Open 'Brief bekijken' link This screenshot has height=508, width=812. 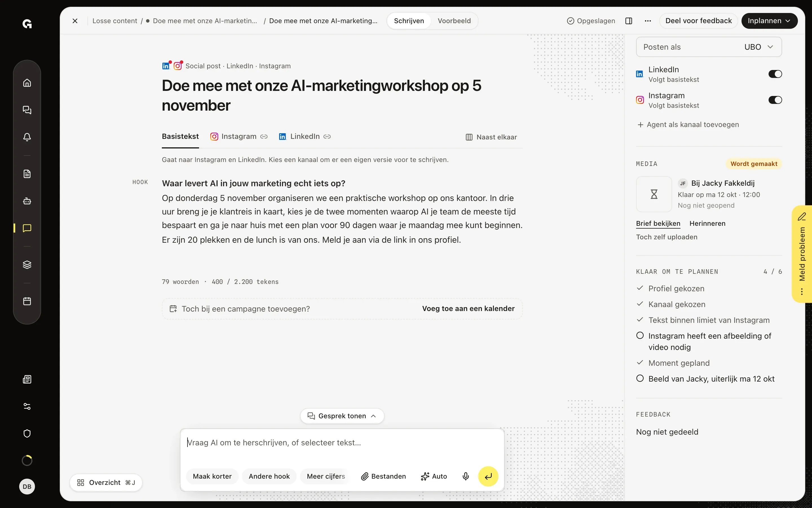658,224
